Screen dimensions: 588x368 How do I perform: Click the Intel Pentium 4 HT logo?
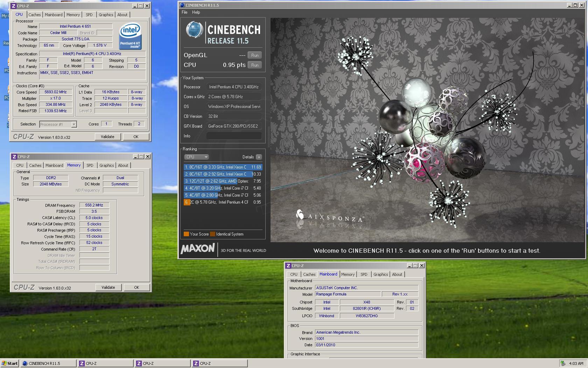(x=130, y=36)
